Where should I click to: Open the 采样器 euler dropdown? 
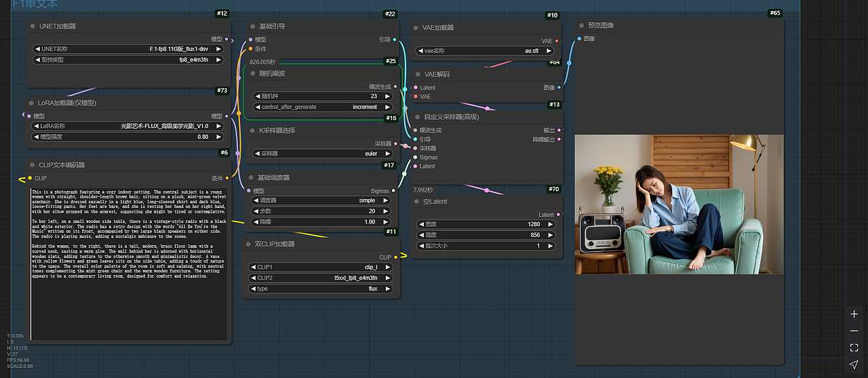[x=323, y=154]
